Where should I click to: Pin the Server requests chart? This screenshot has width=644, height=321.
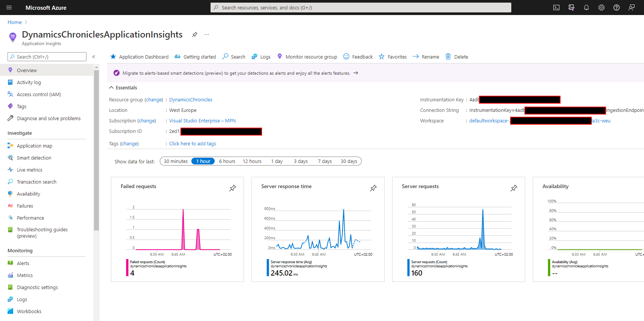pos(514,188)
